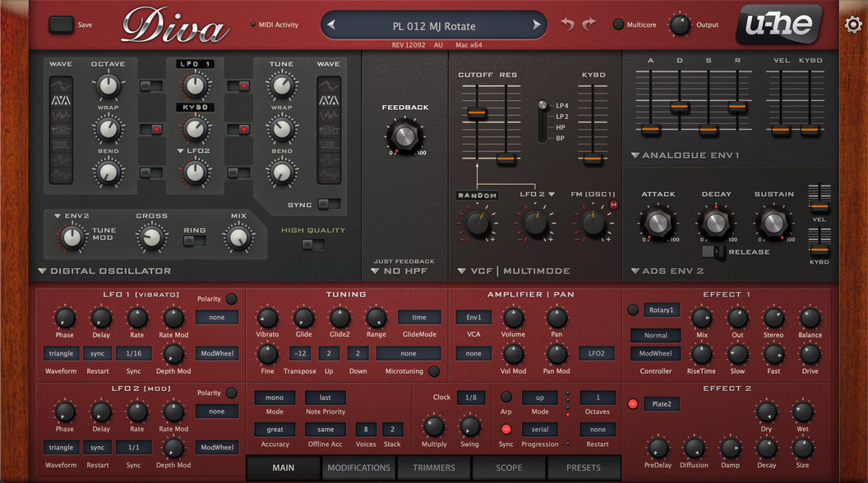The height and width of the screenshot is (483, 868).
Task: Select the next preset with the right arrow
Action: point(536,25)
